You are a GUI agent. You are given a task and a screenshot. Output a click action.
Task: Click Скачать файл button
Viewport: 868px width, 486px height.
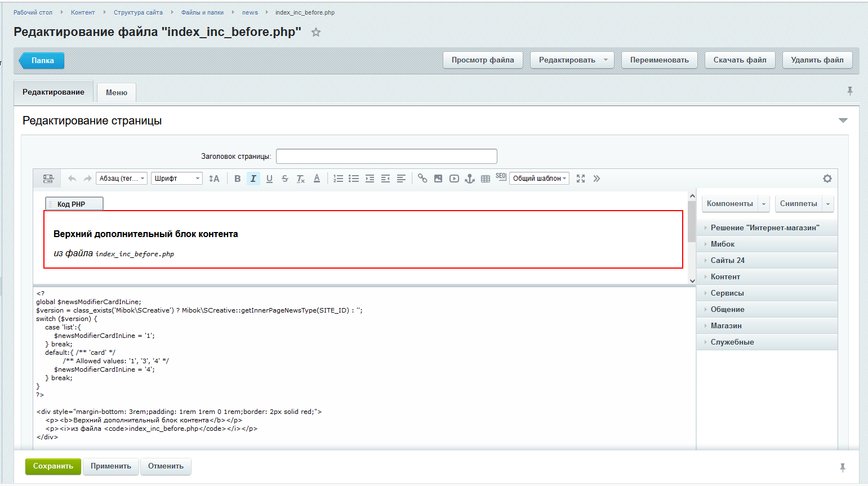(740, 60)
